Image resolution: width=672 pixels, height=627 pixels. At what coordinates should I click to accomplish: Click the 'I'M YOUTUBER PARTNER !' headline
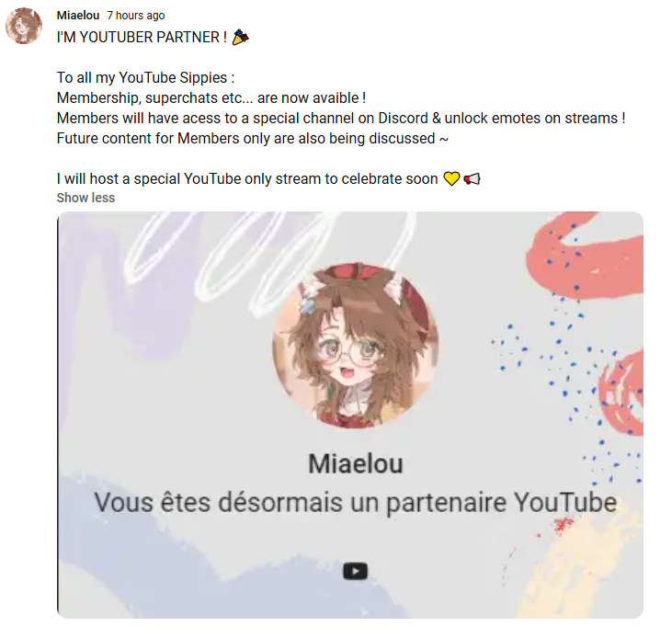pyautogui.click(x=142, y=38)
